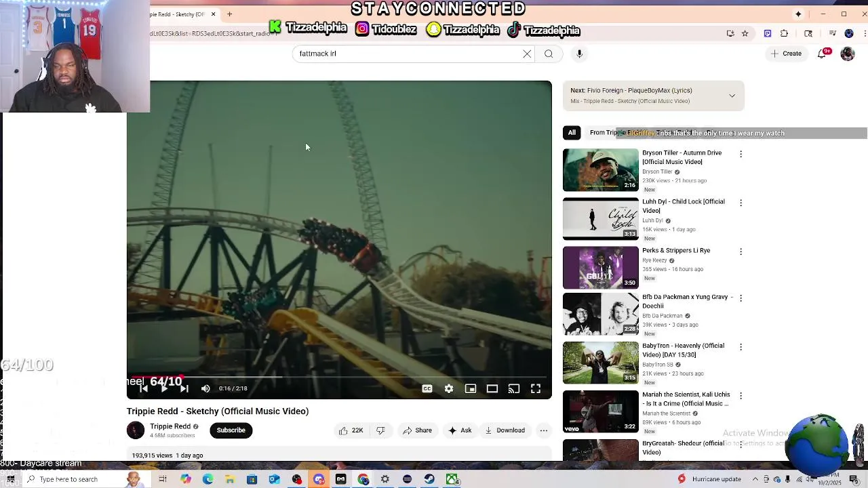This screenshot has width=868, height=488.
Task: Open the Ask AI feature
Action: point(460,430)
